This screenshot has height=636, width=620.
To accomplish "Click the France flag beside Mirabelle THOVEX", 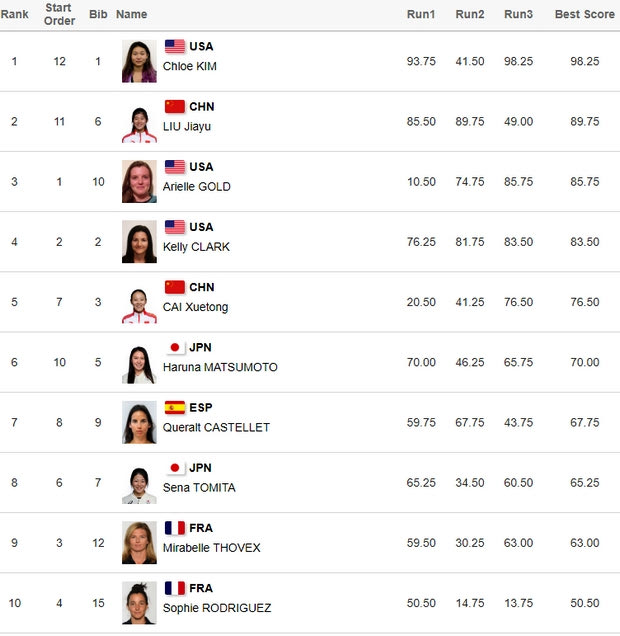I will click(175, 528).
